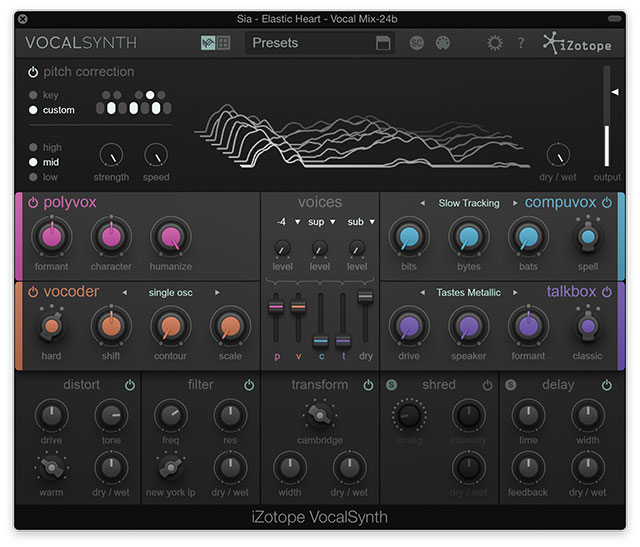Click the help question mark icon
The image size is (640, 547).
tap(520, 43)
